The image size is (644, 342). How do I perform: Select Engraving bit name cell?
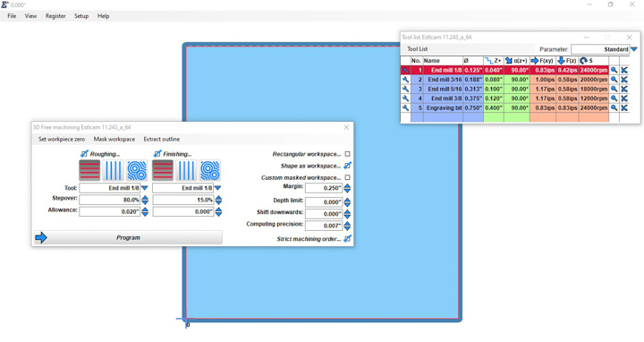click(443, 107)
